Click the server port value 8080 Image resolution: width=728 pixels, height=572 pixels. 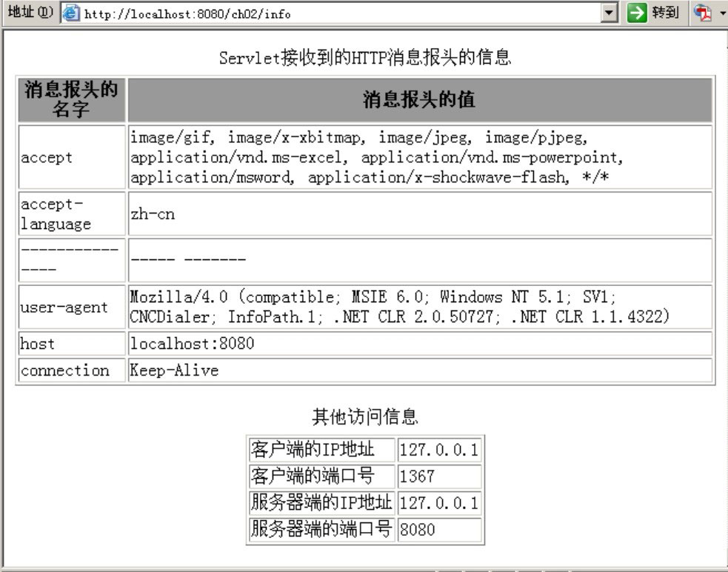pyautogui.click(x=439, y=529)
